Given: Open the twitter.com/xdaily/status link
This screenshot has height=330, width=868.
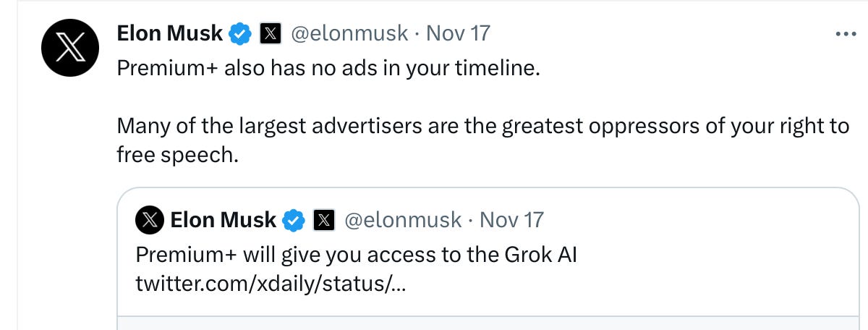Looking at the screenshot, I should pos(271,283).
